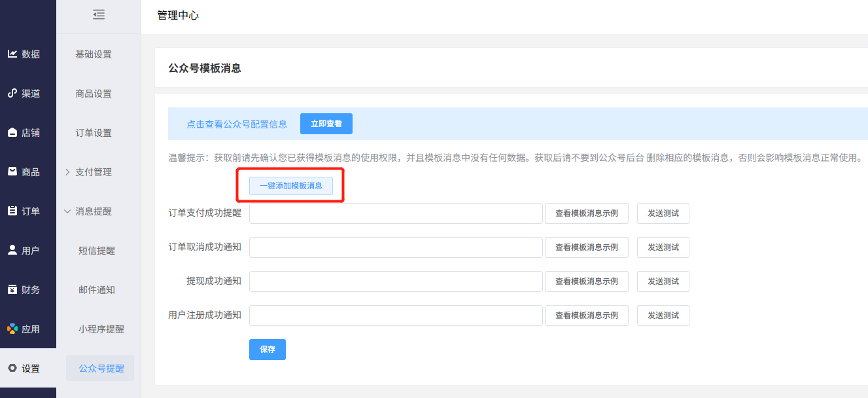The height and width of the screenshot is (398, 868).
Task: Click the channel icon beside 渠道
Action: 12,93
